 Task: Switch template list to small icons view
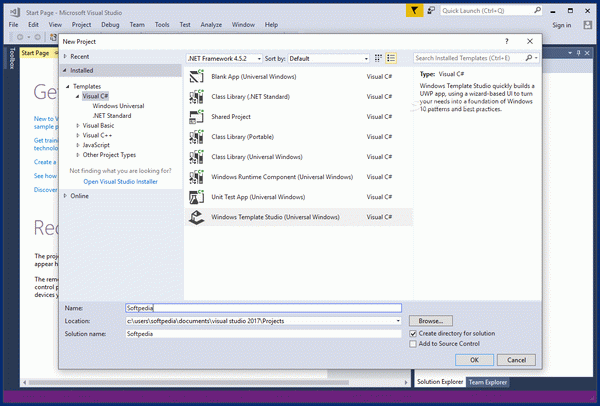[x=378, y=58]
